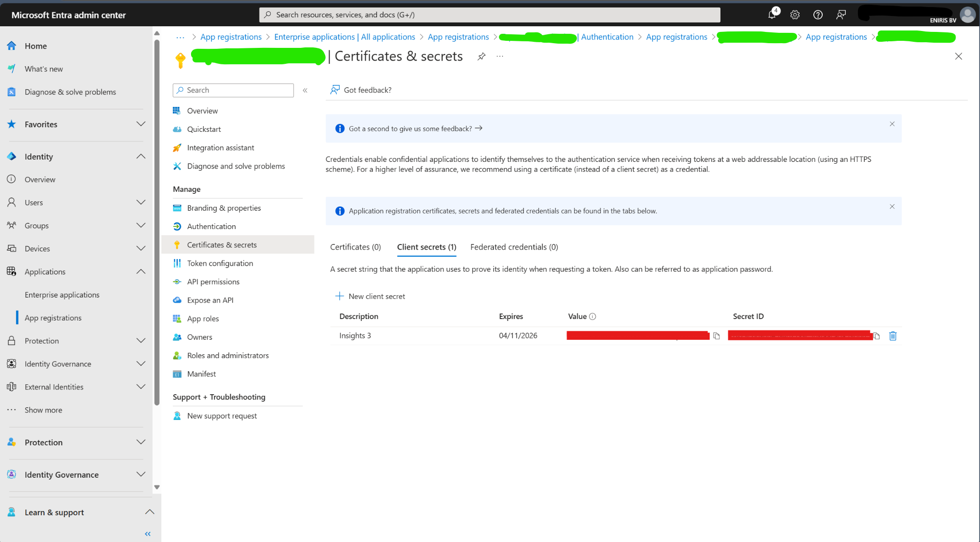This screenshot has width=980, height=542.
Task: Click the Got feedback? button
Action: click(360, 90)
